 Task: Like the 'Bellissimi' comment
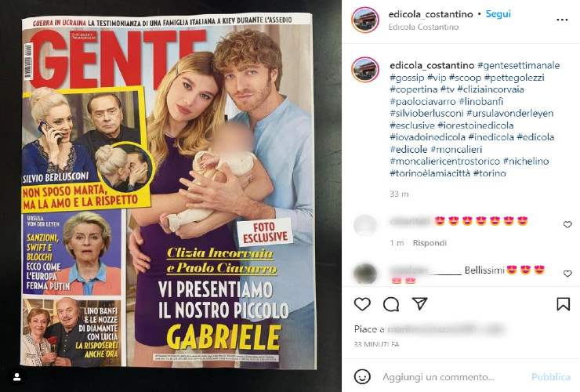[567, 273]
